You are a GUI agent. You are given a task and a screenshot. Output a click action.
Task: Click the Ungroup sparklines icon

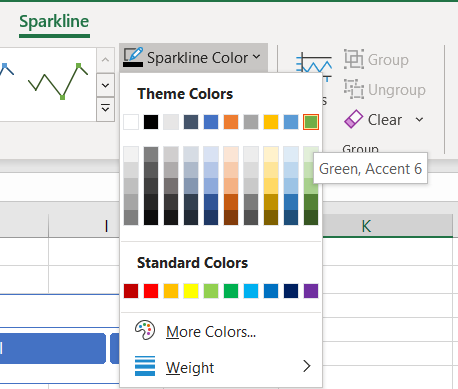(x=354, y=89)
